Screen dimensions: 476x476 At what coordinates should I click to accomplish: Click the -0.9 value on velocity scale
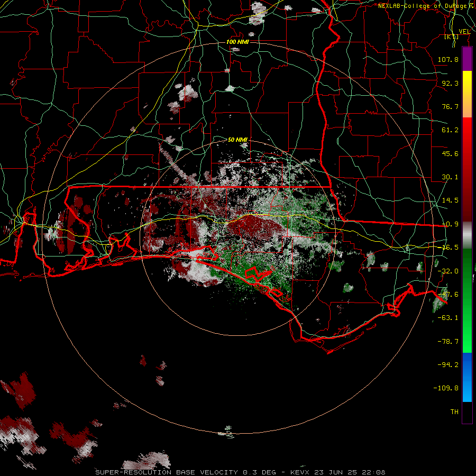click(x=450, y=224)
